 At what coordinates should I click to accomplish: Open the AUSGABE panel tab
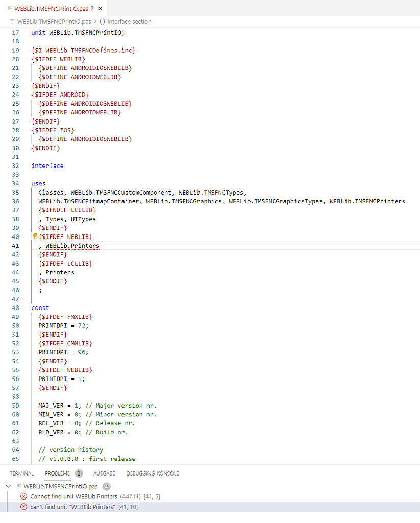click(x=104, y=473)
